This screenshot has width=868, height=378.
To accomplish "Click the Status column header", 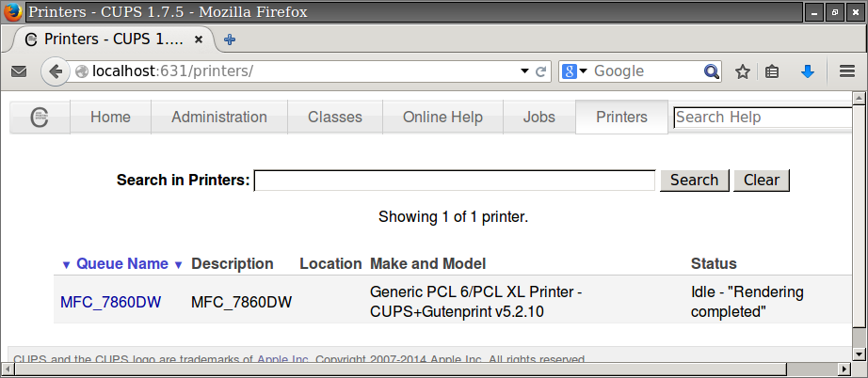I will pyautogui.click(x=714, y=263).
